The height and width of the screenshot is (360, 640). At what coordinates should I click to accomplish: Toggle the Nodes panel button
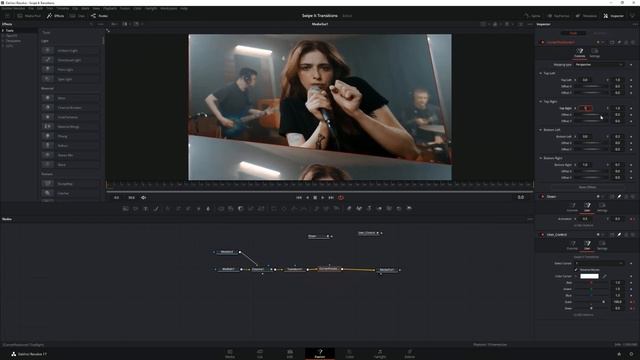tap(100, 16)
